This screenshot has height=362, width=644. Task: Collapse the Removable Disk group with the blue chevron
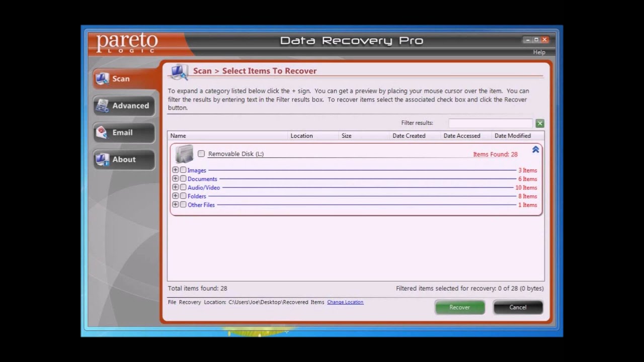click(x=535, y=149)
